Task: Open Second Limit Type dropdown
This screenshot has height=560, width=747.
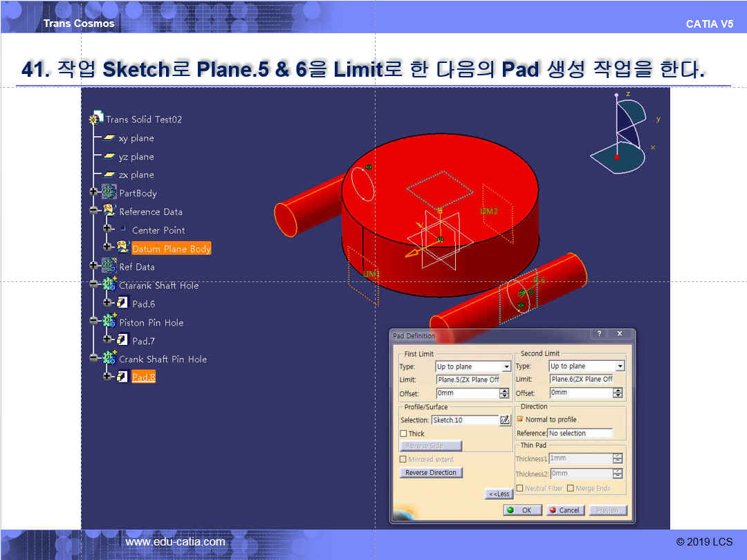Action: 619,366
